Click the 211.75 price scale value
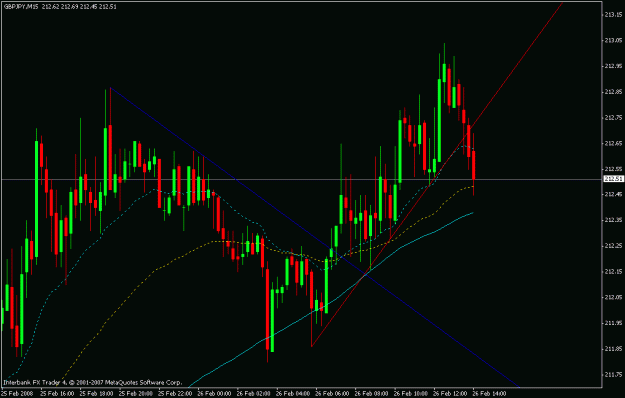 [614, 374]
